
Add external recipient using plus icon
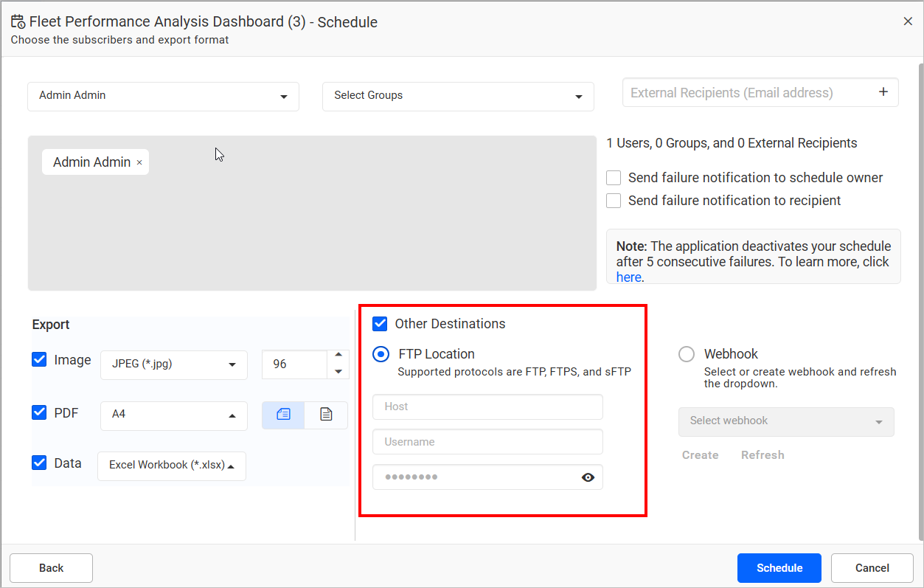click(x=883, y=91)
